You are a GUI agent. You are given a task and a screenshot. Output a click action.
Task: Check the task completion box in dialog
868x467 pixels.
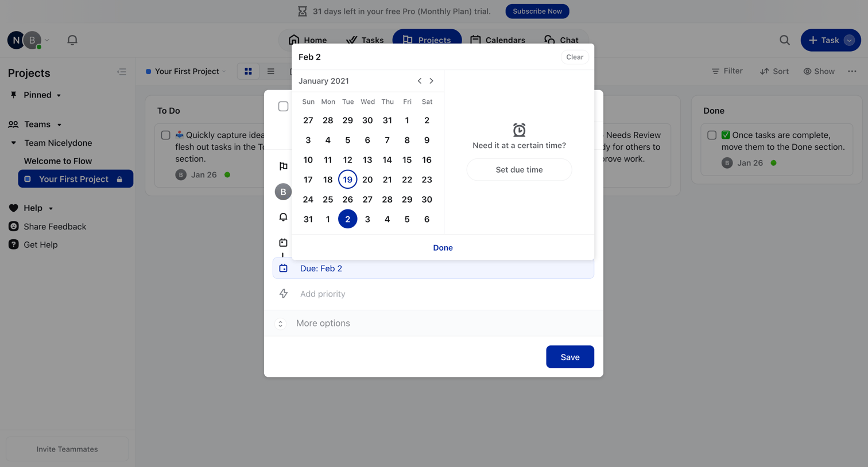(283, 106)
